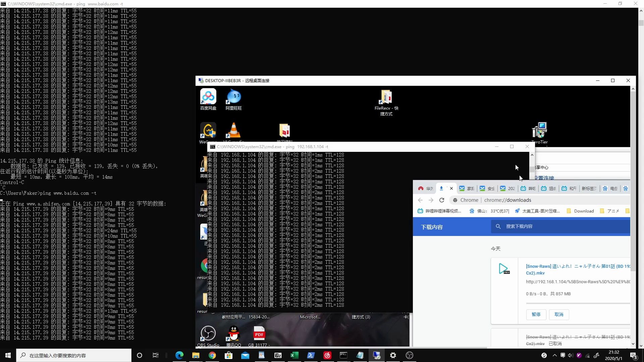Show hidden system tray icons
The image size is (644, 362).
click(554, 355)
